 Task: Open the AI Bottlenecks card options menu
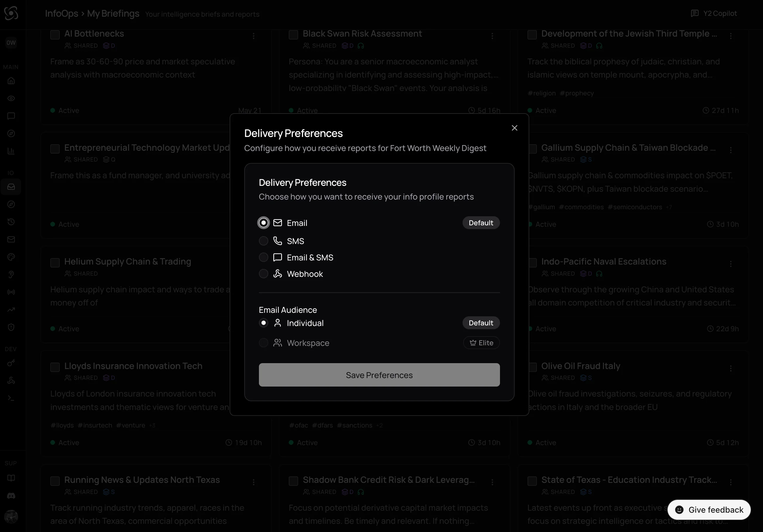click(x=254, y=36)
